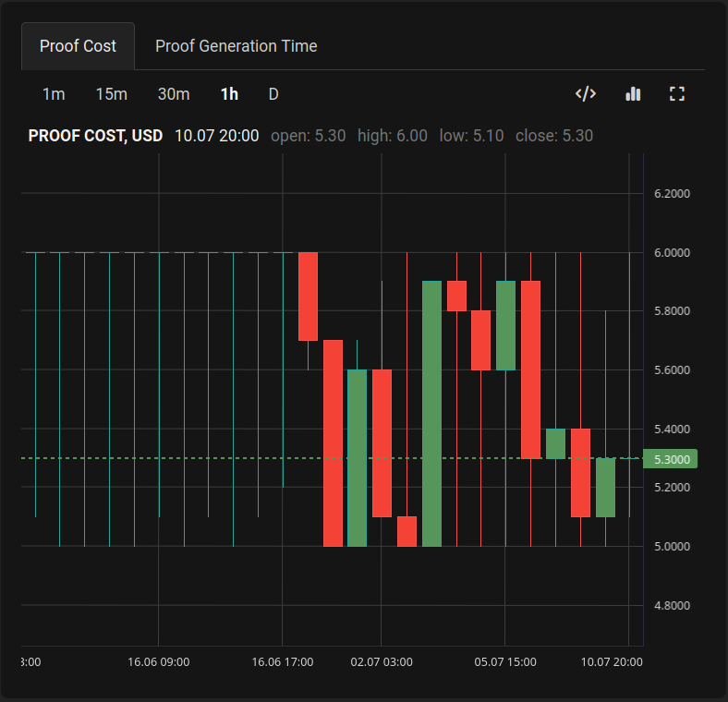This screenshot has height=702, width=728.
Task: Pick the 1h timeframe
Action: click(229, 94)
